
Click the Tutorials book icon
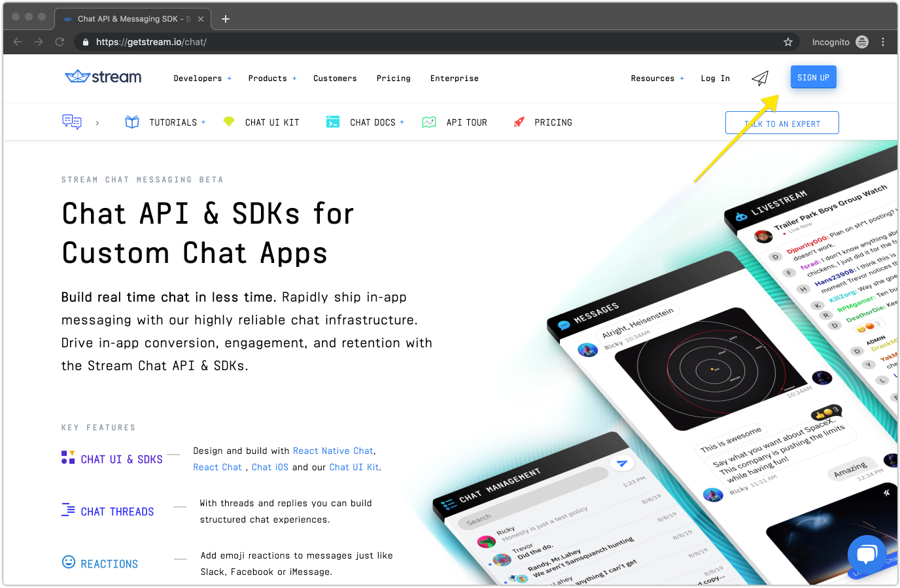(132, 122)
